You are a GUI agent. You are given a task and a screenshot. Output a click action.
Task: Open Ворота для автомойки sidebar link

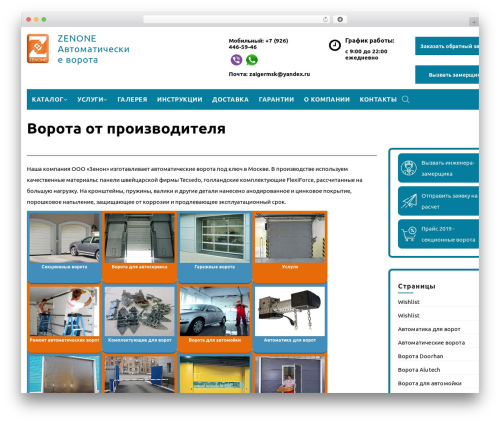tap(430, 383)
